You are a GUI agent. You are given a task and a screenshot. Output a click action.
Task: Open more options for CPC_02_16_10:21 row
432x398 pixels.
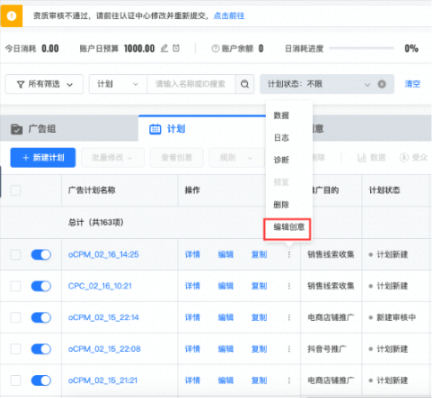(x=289, y=286)
